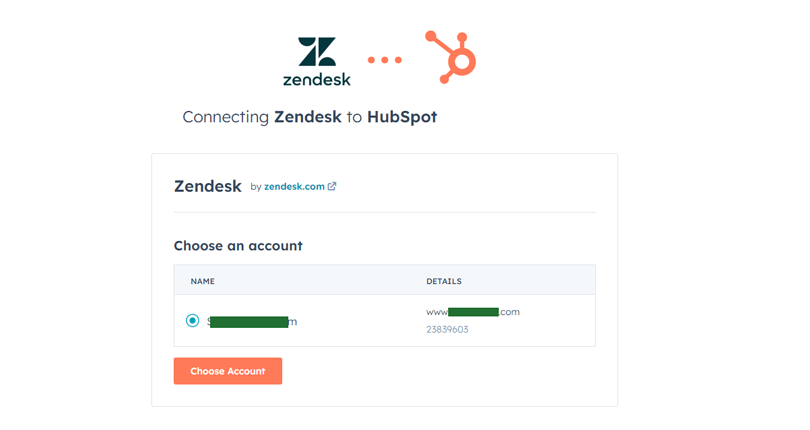The image size is (810, 430).
Task: Click the "by" label before zendesk.com
Action: (256, 187)
